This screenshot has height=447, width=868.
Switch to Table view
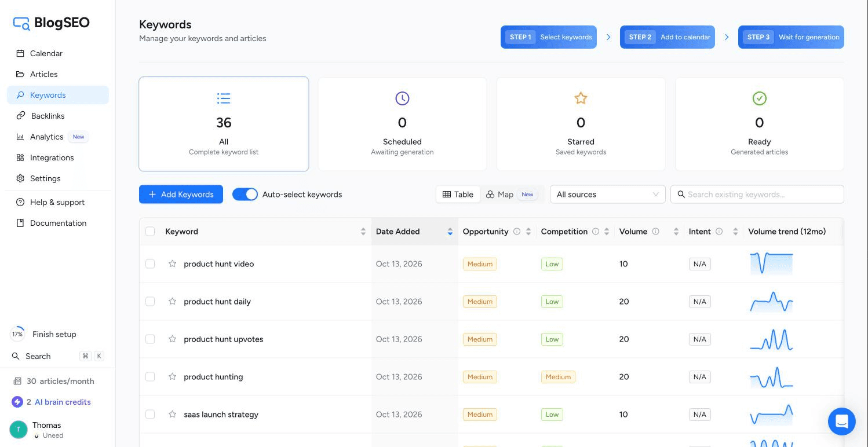(x=458, y=195)
